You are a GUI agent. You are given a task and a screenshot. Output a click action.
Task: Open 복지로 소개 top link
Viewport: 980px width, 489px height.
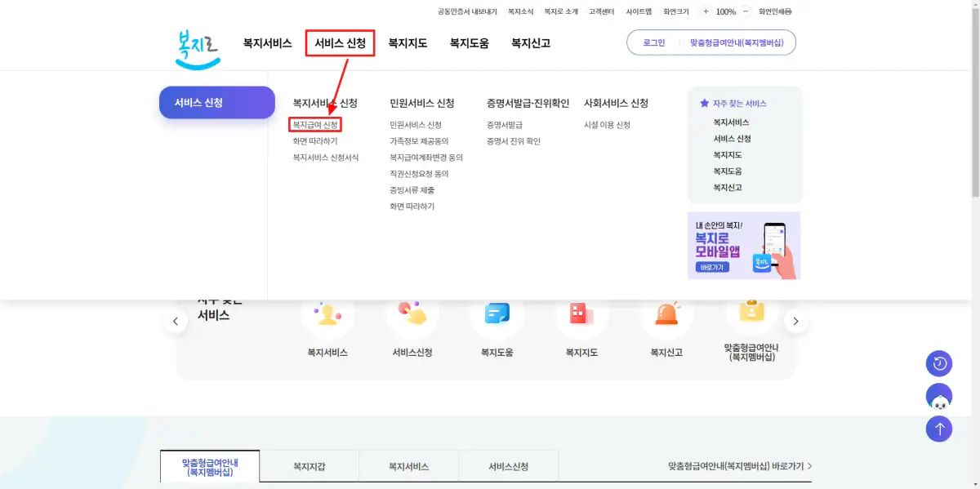(x=561, y=11)
